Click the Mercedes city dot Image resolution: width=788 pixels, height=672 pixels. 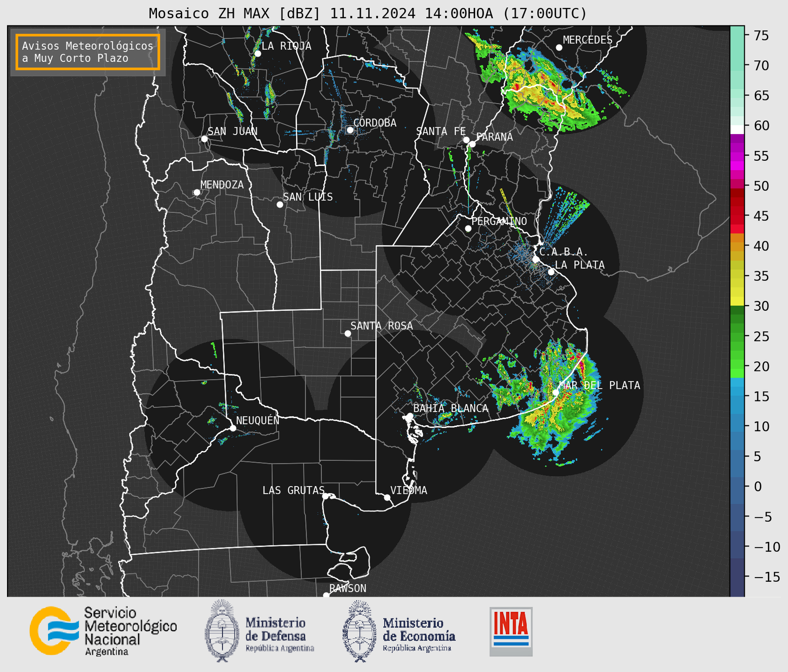click(559, 48)
